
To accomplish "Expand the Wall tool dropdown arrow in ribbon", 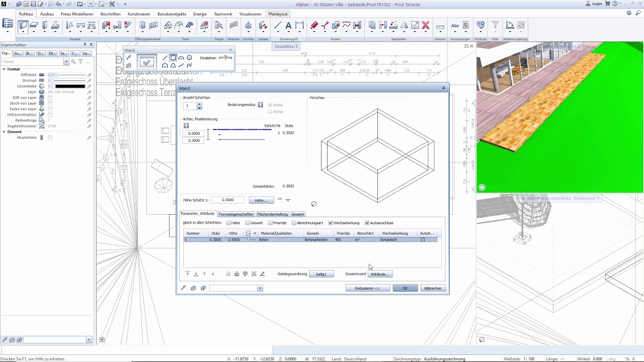I will pos(23,33).
